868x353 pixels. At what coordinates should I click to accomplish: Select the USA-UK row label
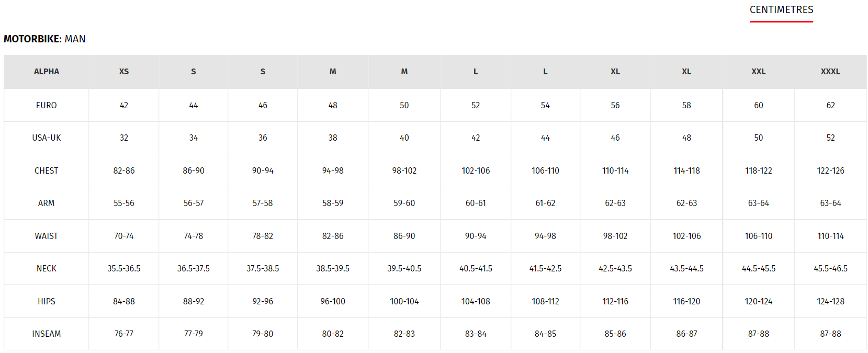47,138
